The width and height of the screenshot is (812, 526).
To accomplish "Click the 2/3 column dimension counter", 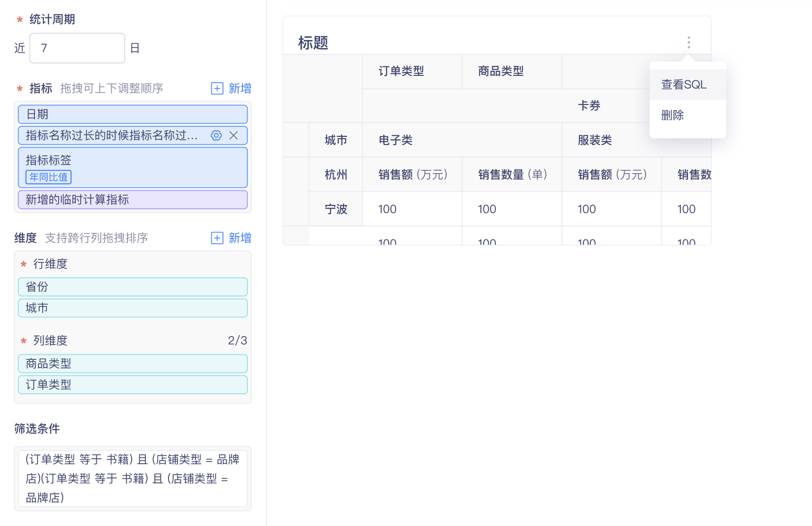I will [x=237, y=340].
